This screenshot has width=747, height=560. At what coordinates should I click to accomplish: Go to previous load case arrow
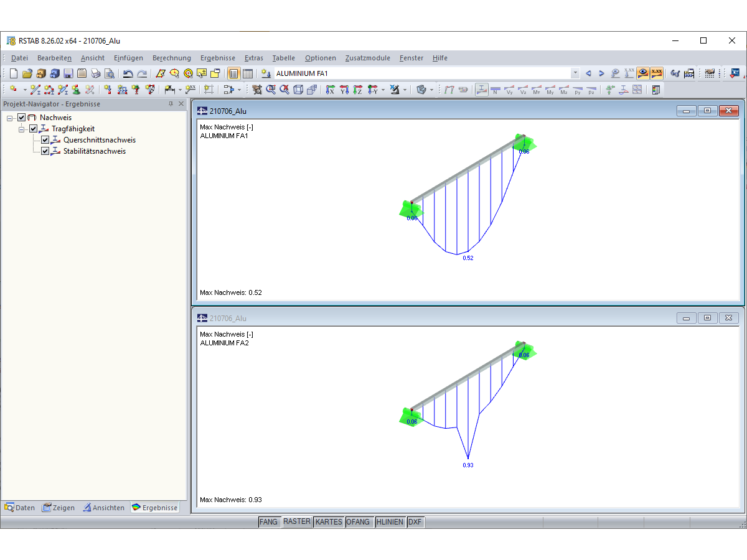(588, 73)
